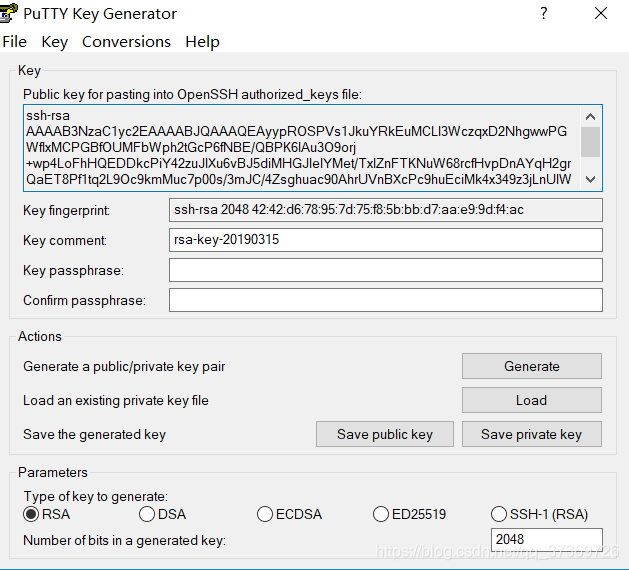Image resolution: width=629 pixels, height=570 pixels.
Task: Click the Generate button
Action: point(532,366)
